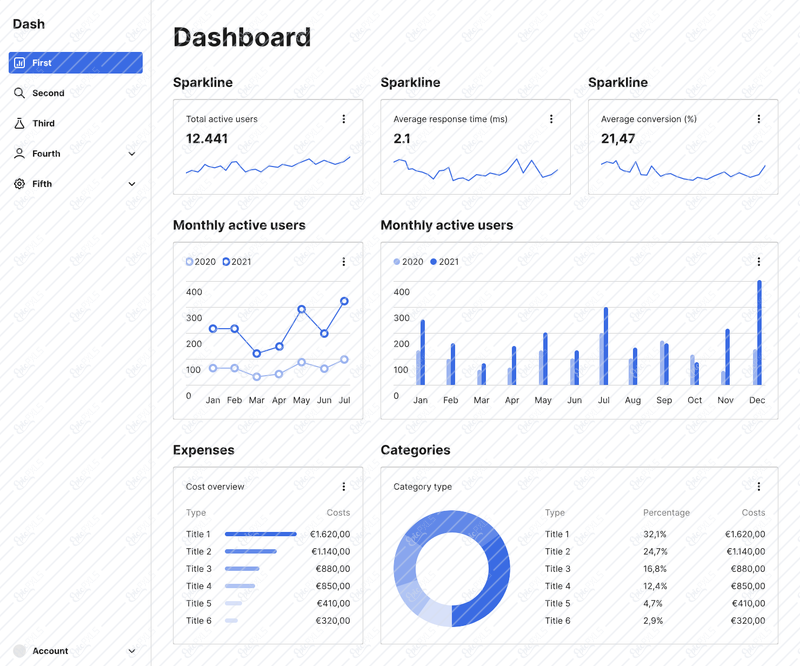Click Title 6 in the Category type table

(558, 621)
